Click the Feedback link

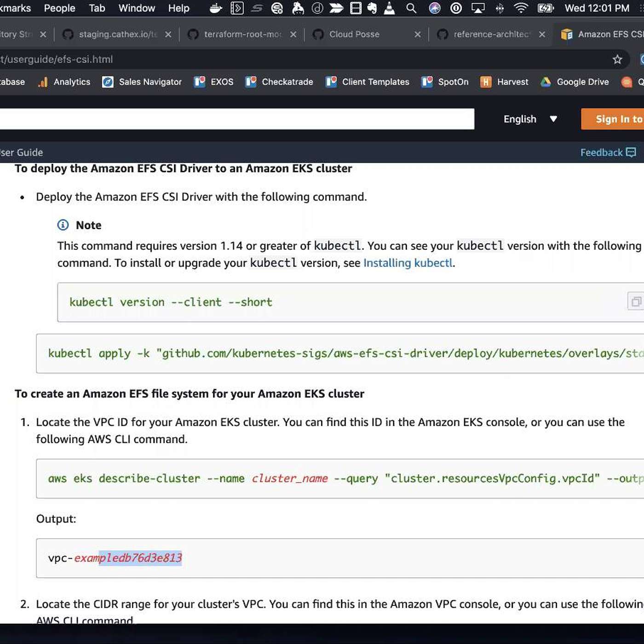601,152
